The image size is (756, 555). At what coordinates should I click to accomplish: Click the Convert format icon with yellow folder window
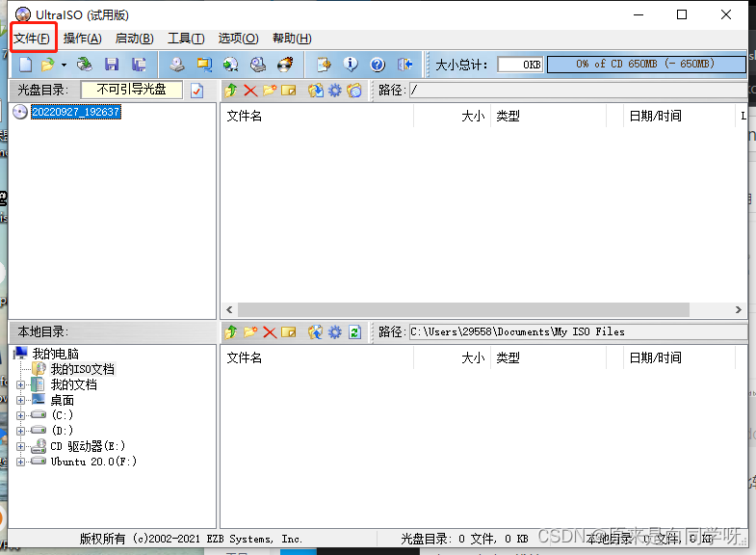(x=204, y=65)
